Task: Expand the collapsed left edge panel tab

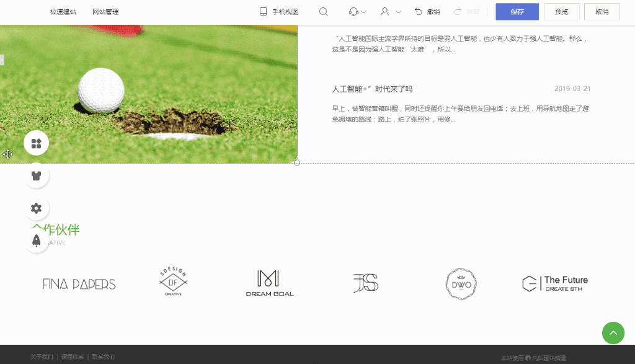Action: pos(2,60)
